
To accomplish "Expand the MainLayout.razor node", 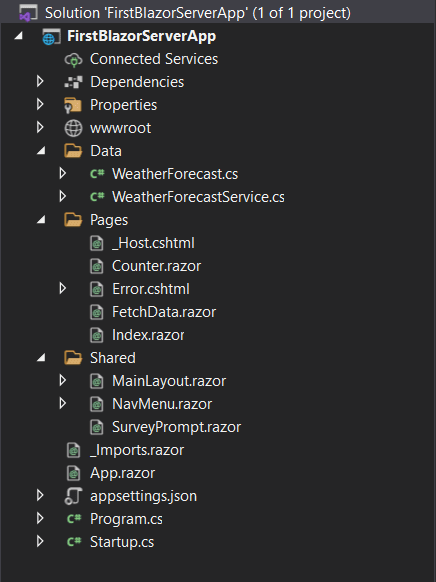I will (63, 380).
